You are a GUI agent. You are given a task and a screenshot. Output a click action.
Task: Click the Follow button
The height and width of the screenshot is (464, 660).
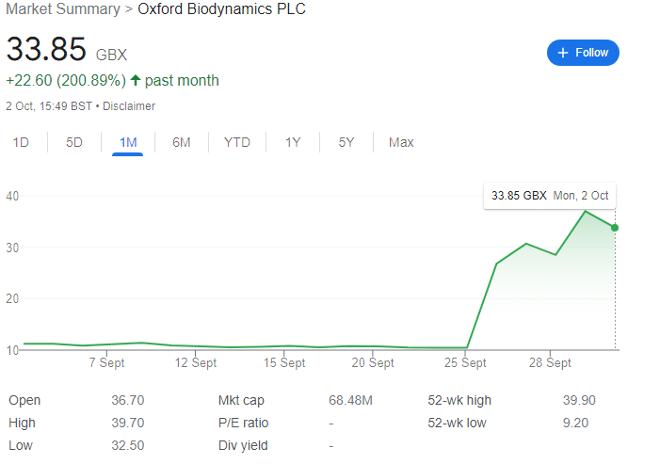click(x=583, y=53)
